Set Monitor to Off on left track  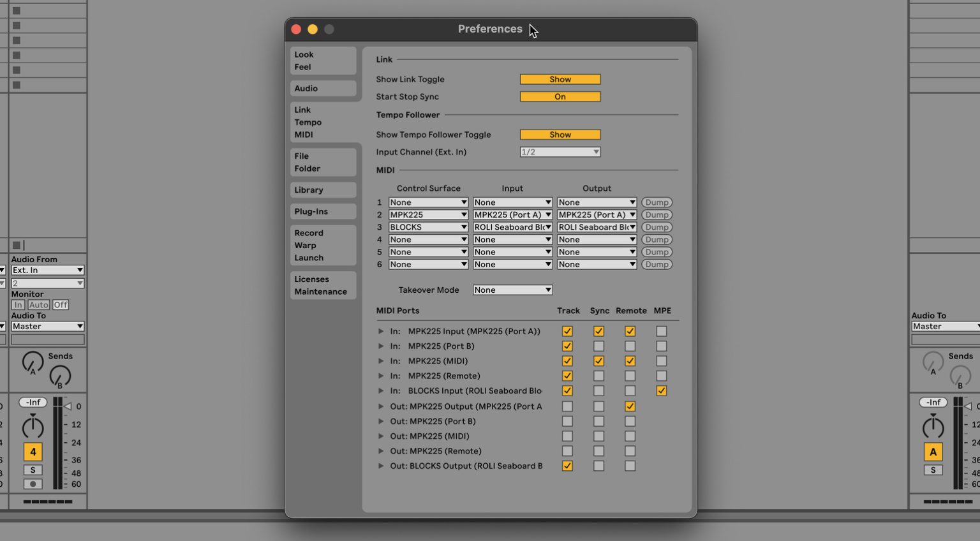click(x=61, y=305)
